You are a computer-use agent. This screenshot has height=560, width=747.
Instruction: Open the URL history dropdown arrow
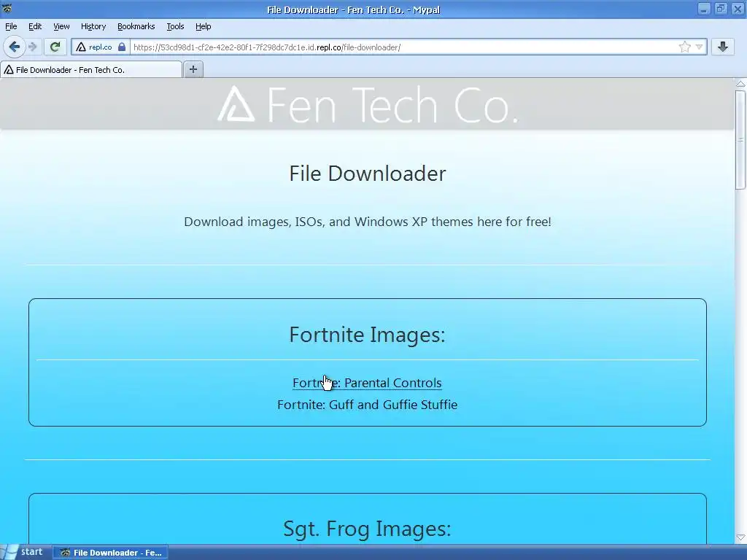click(699, 47)
